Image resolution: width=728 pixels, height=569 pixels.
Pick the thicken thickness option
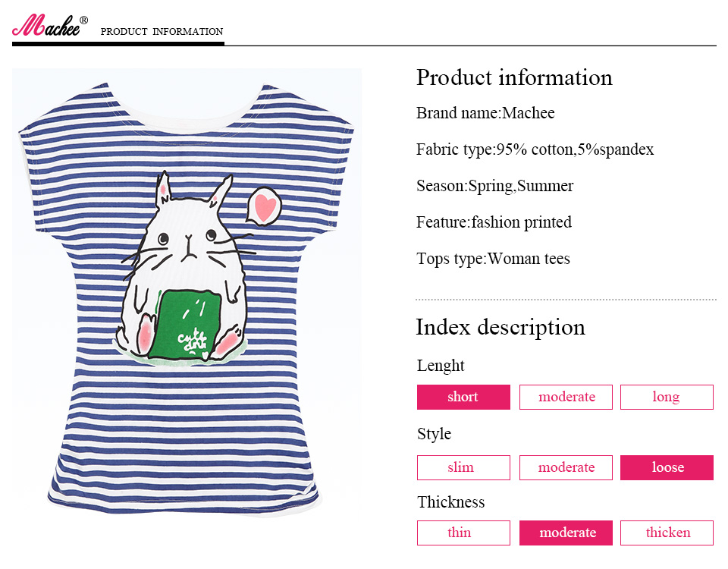tap(667, 533)
